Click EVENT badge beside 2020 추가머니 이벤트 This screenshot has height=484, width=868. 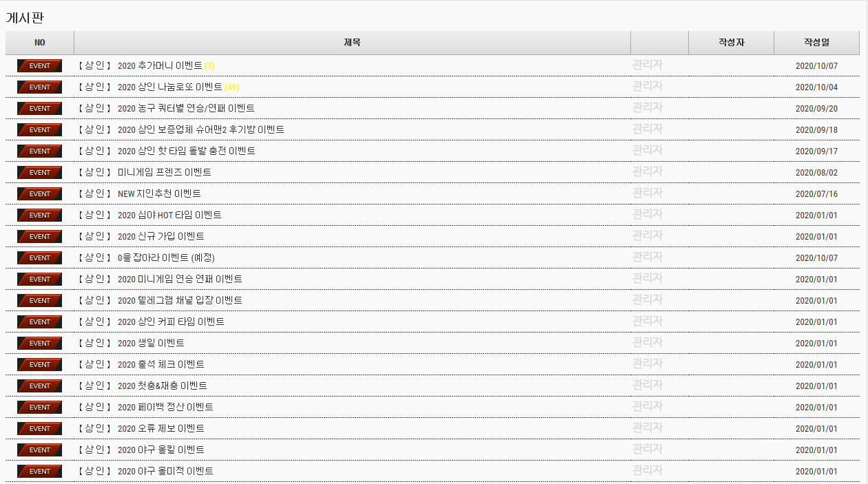pos(39,66)
